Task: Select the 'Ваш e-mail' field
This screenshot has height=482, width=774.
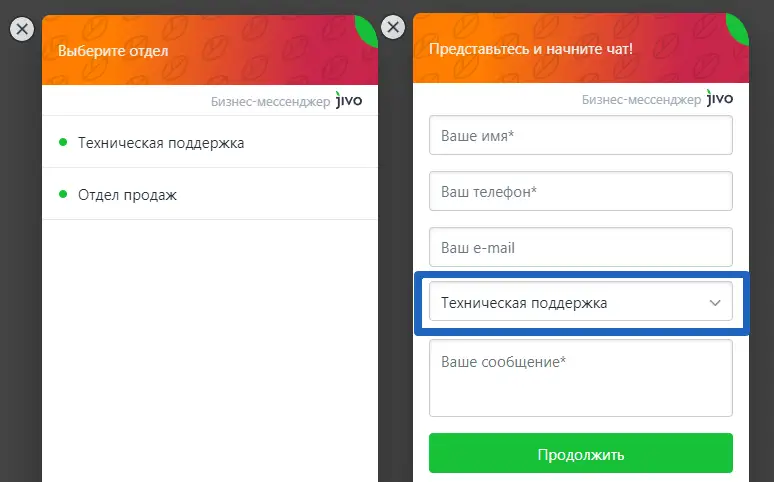Action: 580,247
